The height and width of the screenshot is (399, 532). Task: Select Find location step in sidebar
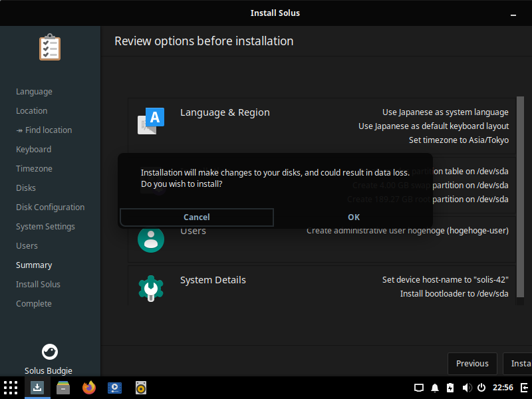pos(44,130)
